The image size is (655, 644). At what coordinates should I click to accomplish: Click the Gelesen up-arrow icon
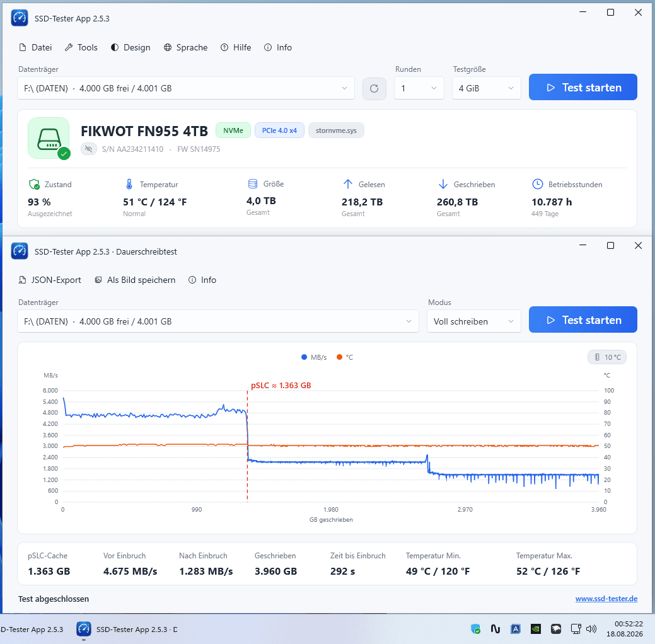tap(348, 184)
